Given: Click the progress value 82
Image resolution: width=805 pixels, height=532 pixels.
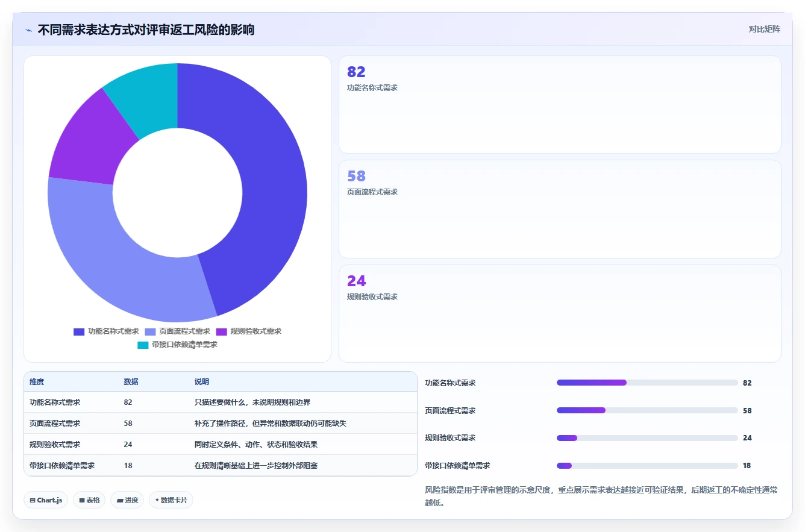Looking at the screenshot, I should (x=747, y=383).
